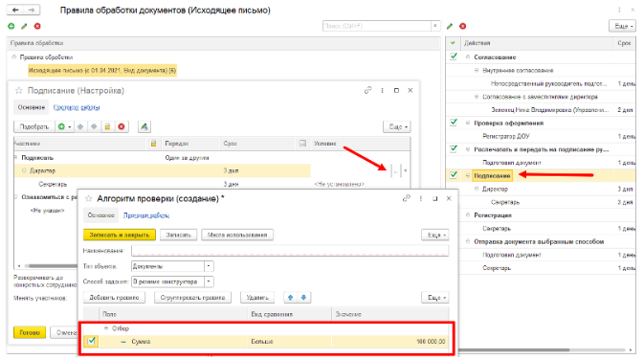Screen dimensions: 644x360
Task: Copy link of Подписание window
Action: pos(368,90)
